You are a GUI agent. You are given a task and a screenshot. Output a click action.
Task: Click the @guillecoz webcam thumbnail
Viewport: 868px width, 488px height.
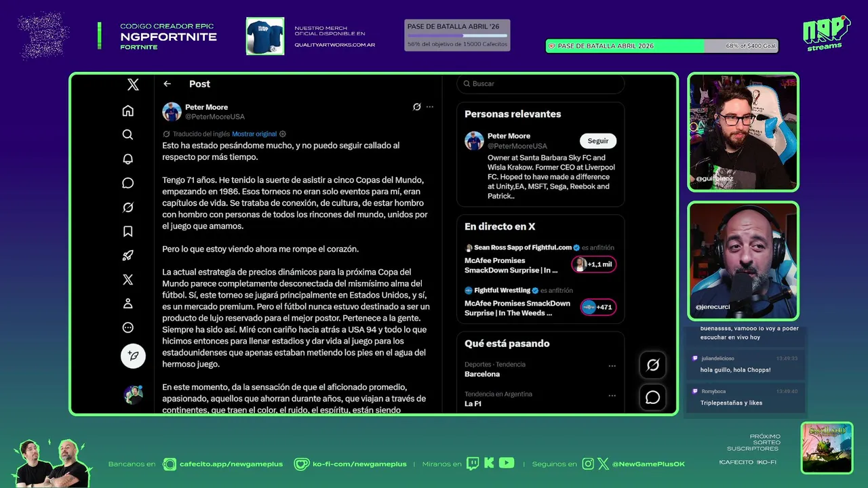tap(743, 132)
